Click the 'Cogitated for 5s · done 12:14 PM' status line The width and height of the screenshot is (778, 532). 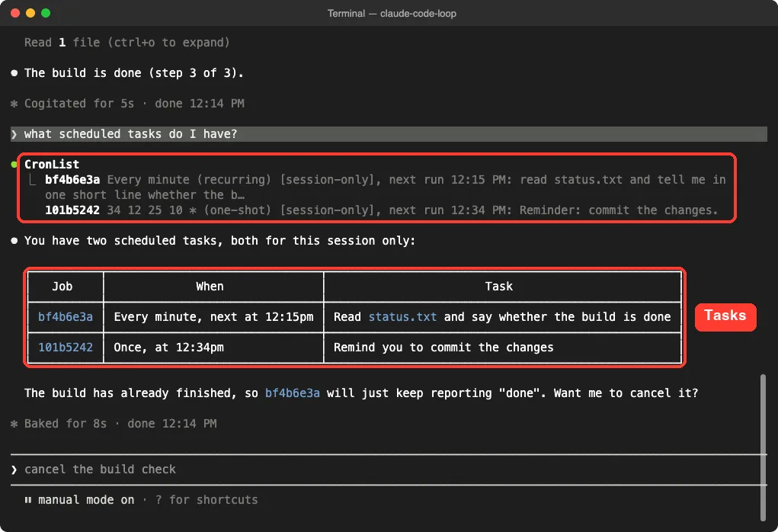134,104
